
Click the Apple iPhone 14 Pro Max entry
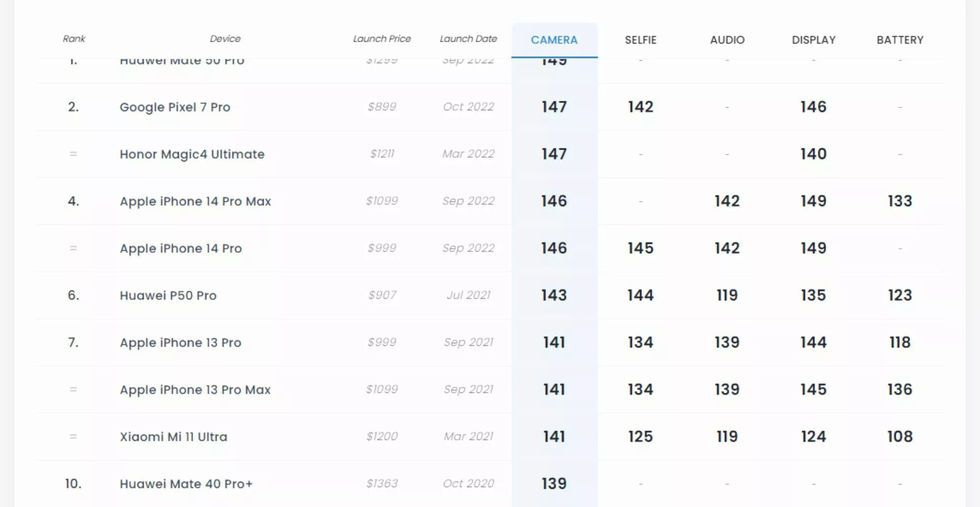(196, 201)
